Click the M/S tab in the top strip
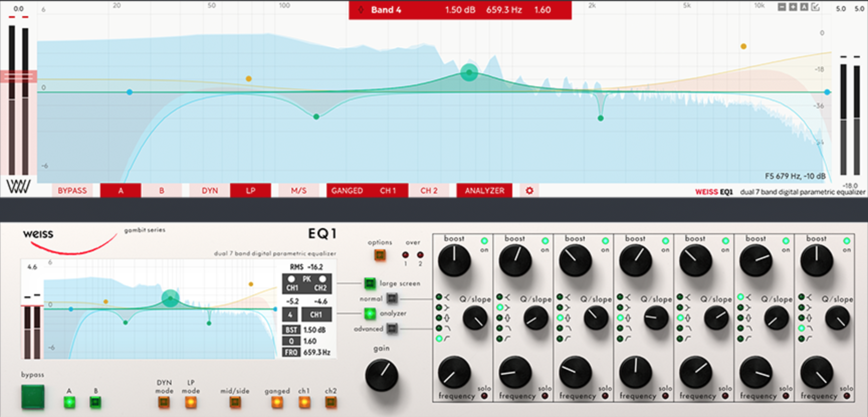The height and width of the screenshot is (417, 868). pyautogui.click(x=298, y=190)
